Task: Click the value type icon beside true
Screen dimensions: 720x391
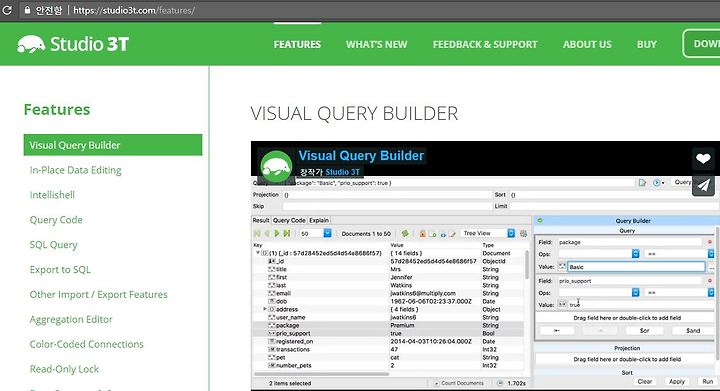Action: click(562, 304)
